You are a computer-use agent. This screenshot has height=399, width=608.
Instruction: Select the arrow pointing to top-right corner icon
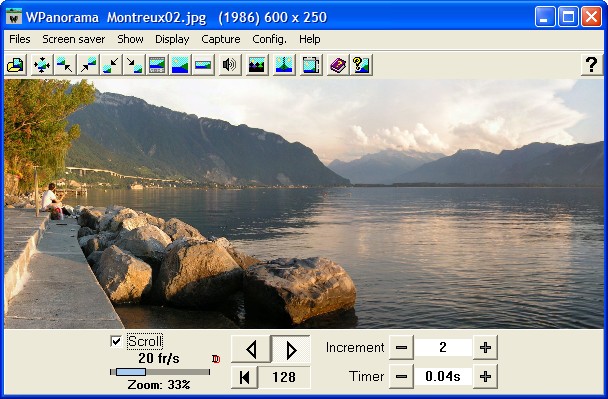pos(88,65)
